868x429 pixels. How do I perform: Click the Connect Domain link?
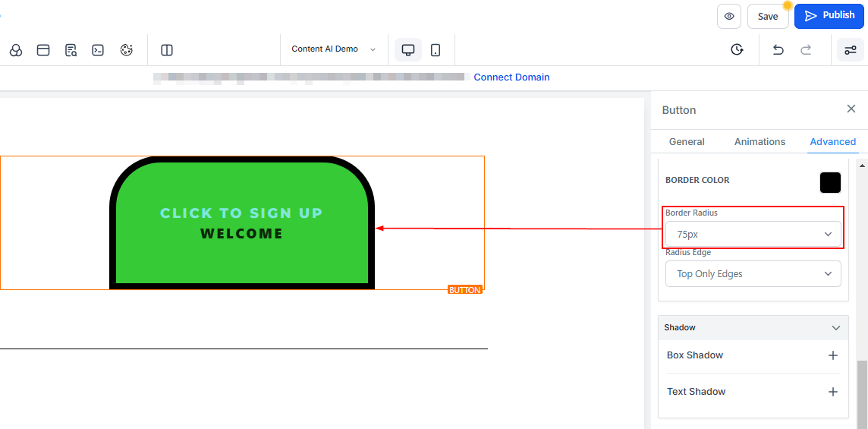[x=511, y=77]
